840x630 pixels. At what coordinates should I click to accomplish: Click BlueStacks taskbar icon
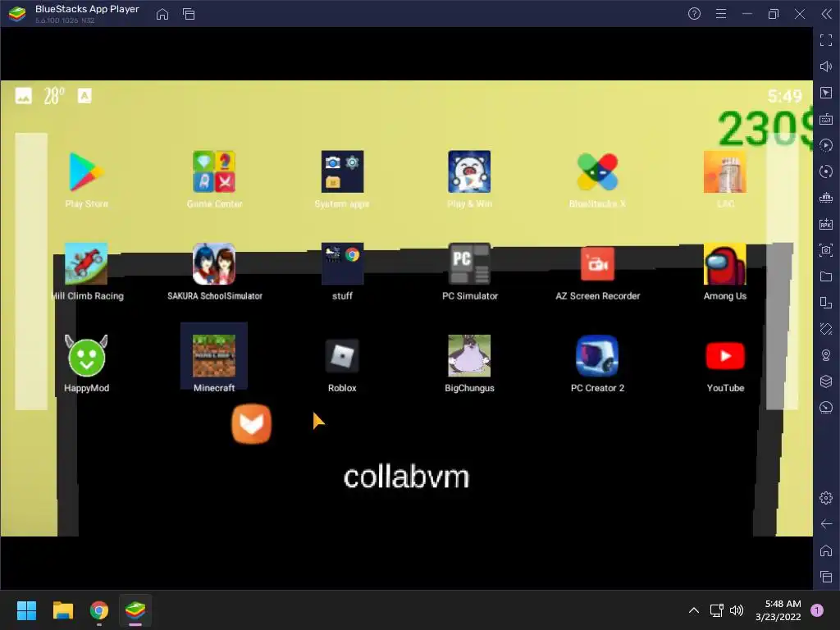135,610
